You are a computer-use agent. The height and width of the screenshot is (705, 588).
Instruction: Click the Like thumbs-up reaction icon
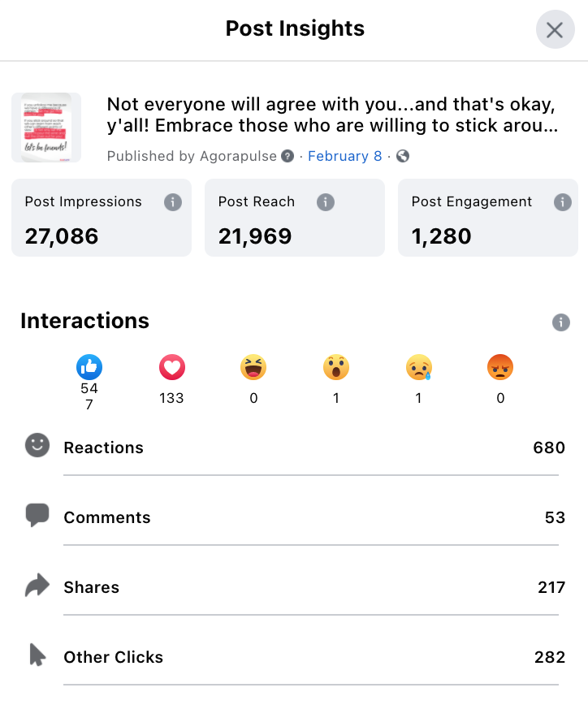coord(89,367)
